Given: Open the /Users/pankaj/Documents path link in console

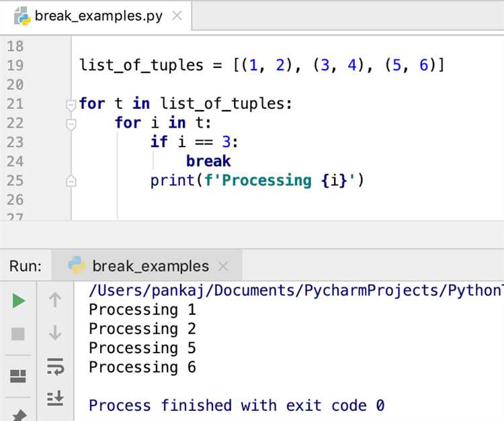Looking at the screenshot, I should pyautogui.click(x=295, y=291).
